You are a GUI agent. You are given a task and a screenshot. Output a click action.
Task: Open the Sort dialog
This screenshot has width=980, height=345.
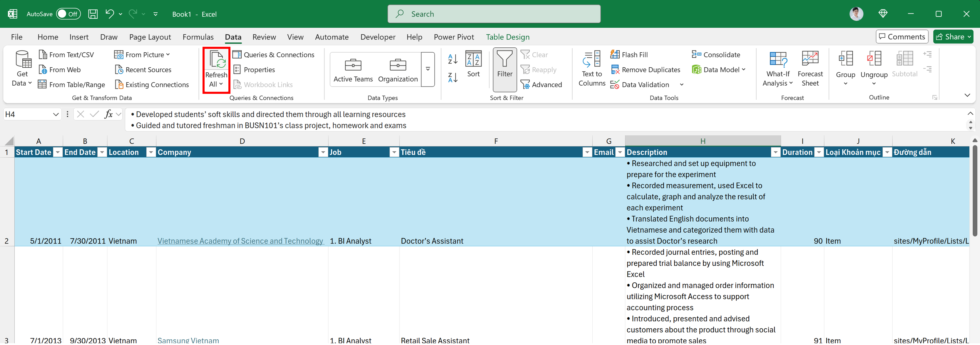point(474,64)
